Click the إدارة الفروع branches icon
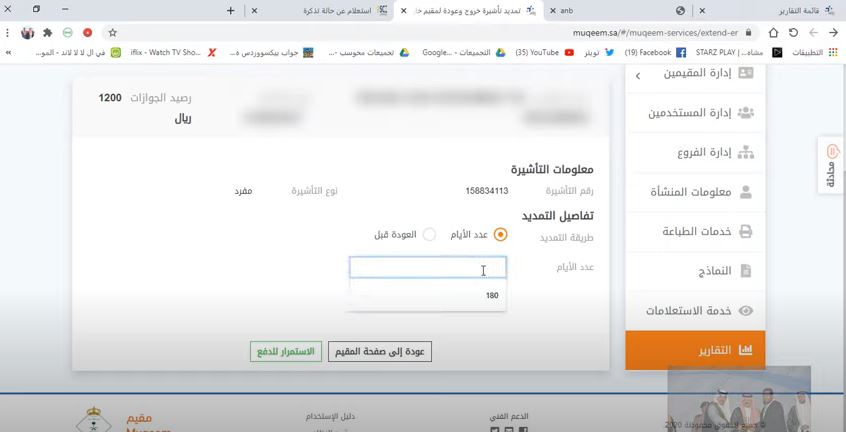Screen dimensions: 846x432 click(745, 153)
